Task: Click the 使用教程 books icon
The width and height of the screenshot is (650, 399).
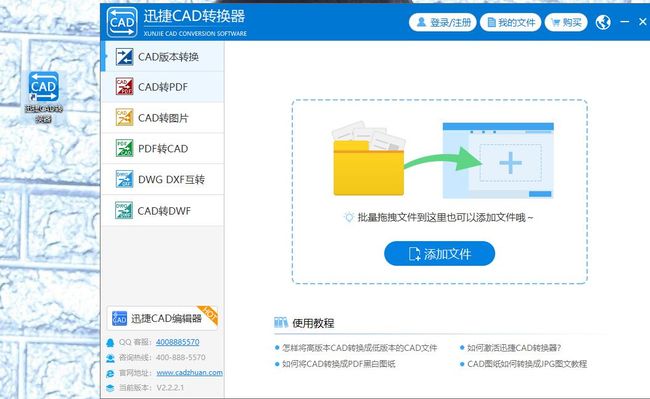Action: point(281,322)
